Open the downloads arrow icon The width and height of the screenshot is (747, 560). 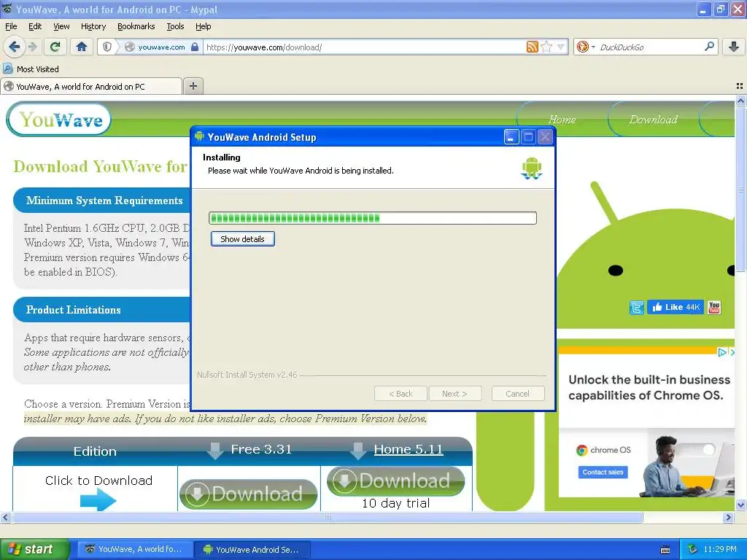(x=734, y=47)
